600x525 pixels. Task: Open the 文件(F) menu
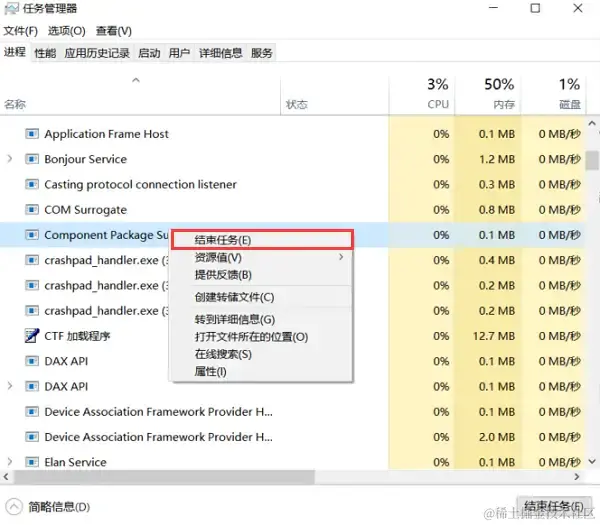tap(21, 31)
